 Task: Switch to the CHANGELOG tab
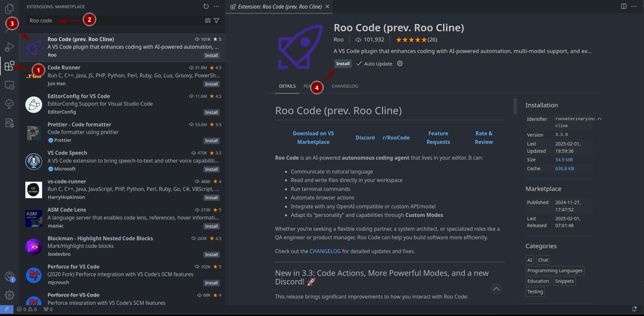tap(345, 86)
